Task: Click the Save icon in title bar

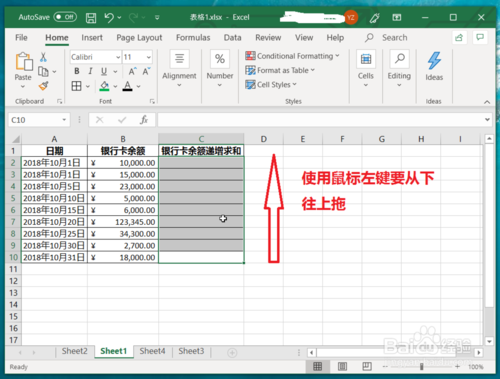Action: tap(91, 17)
